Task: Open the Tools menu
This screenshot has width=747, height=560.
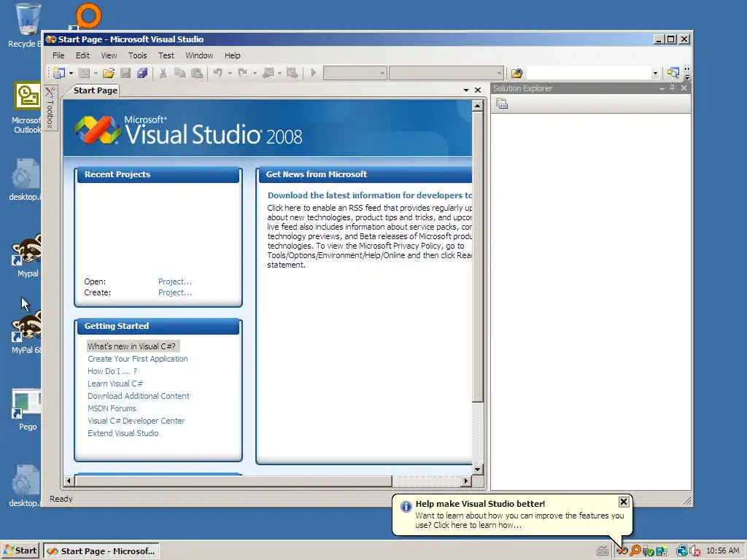Action: tap(138, 55)
